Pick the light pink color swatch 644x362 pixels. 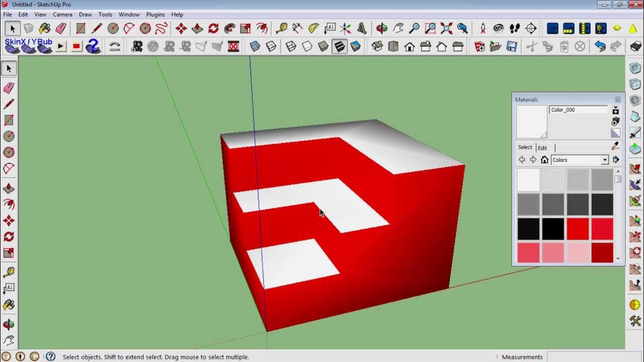click(x=578, y=252)
